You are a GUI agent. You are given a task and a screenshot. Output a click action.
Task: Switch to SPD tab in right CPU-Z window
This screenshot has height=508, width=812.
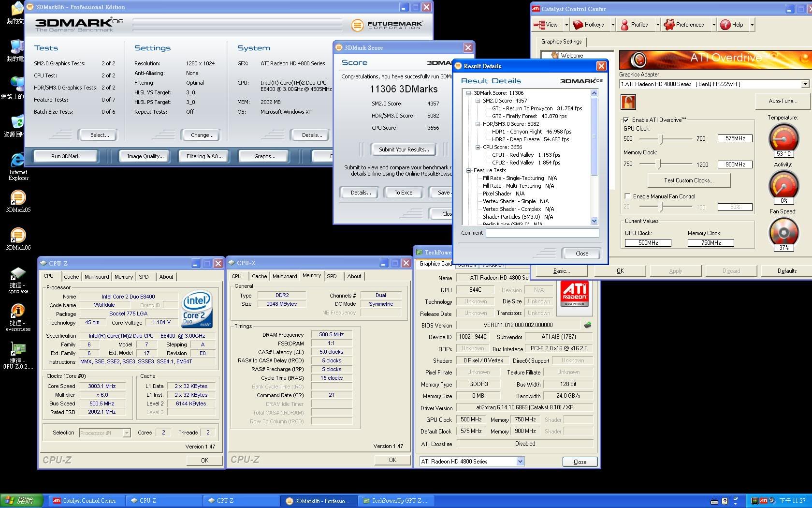click(332, 276)
